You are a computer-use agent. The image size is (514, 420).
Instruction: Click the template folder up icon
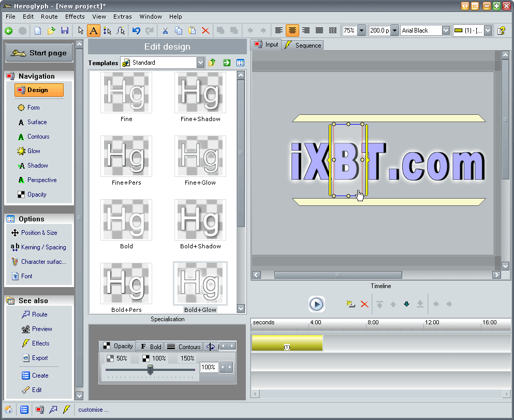click(212, 63)
